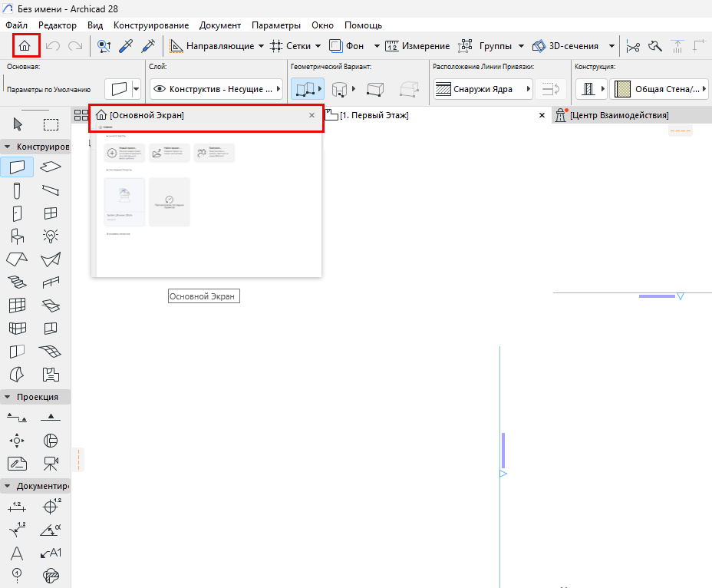Click the Общая Стена hatch swatch
Viewport: 712px width, 588px height.
(x=622, y=88)
